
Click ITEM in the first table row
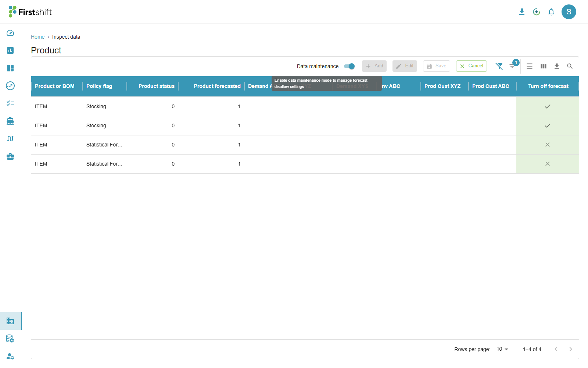pos(41,106)
